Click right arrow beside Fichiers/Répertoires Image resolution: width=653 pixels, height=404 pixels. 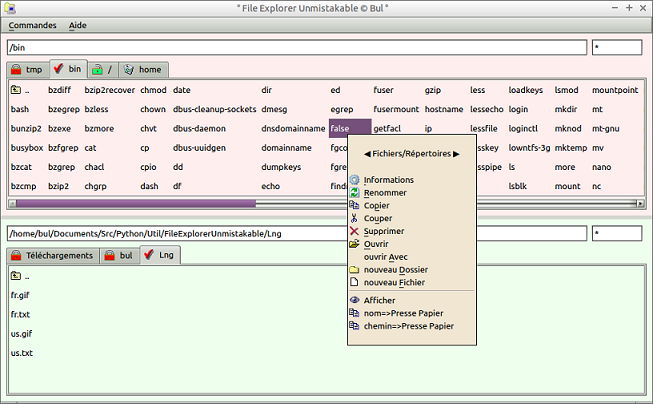click(x=456, y=154)
